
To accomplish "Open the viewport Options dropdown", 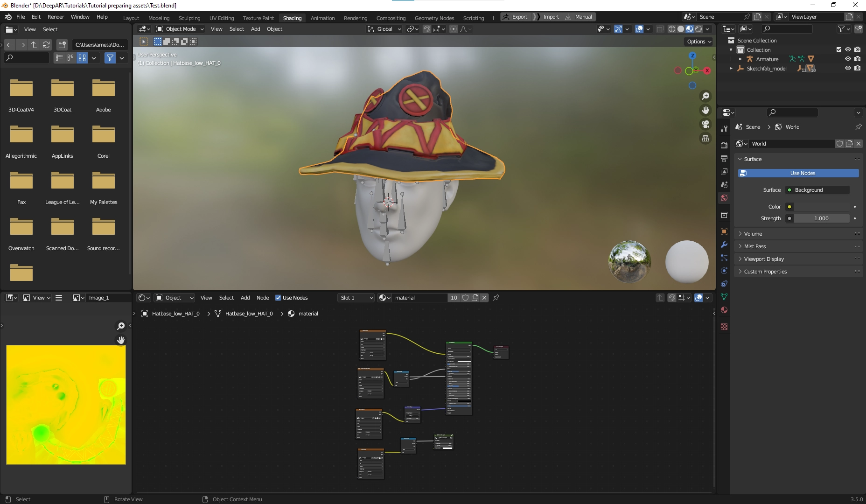I will (699, 42).
